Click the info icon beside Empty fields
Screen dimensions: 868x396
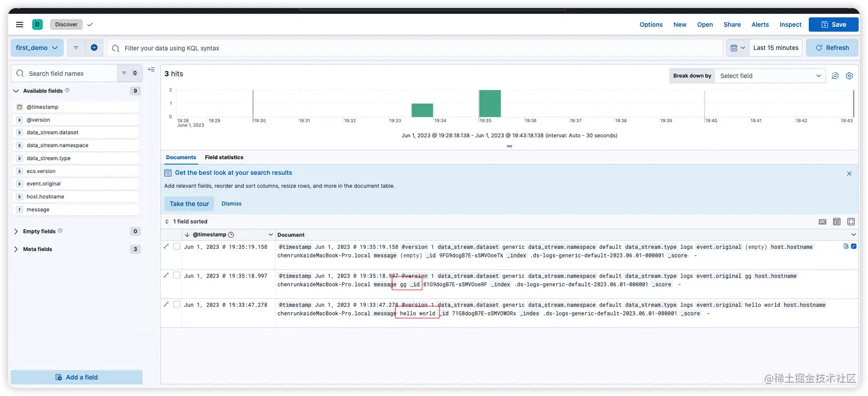pos(60,231)
